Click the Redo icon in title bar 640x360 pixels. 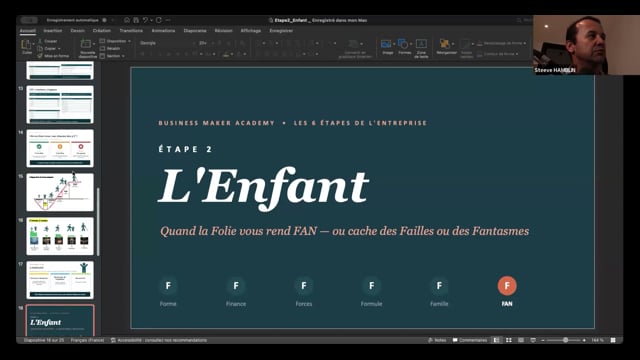click(159, 20)
